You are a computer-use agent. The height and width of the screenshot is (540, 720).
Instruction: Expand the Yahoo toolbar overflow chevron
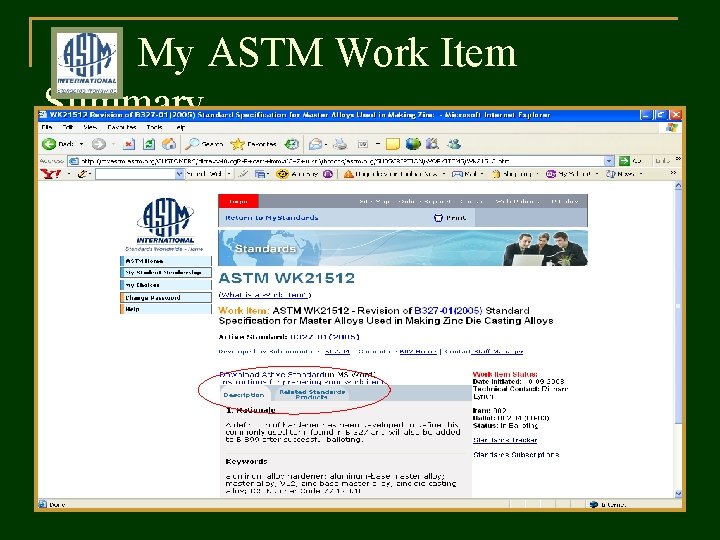coord(673,173)
